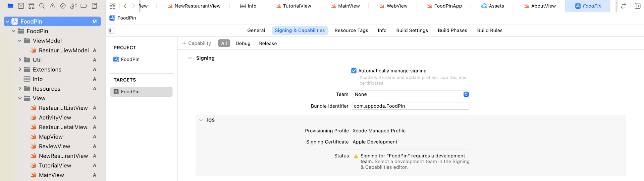
Task: Collapse the FoodPin project root
Action: click(7, 21)
